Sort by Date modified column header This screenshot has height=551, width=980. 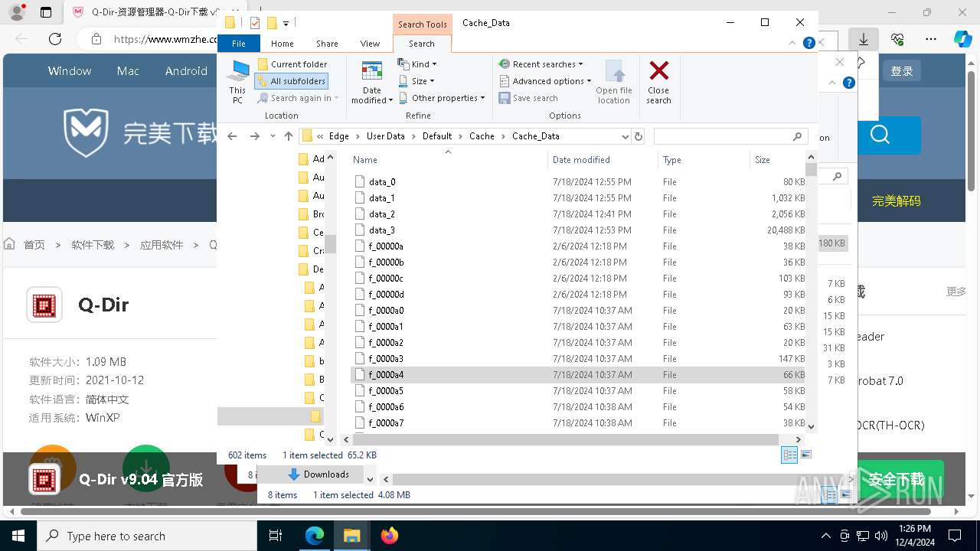[603, 160]
